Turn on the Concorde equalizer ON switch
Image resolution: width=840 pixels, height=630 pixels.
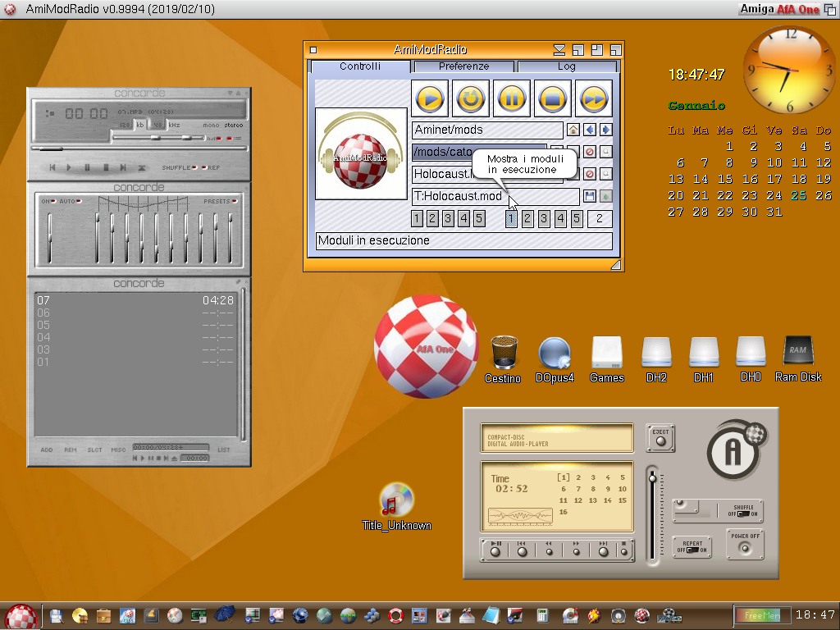pos(53,201)
